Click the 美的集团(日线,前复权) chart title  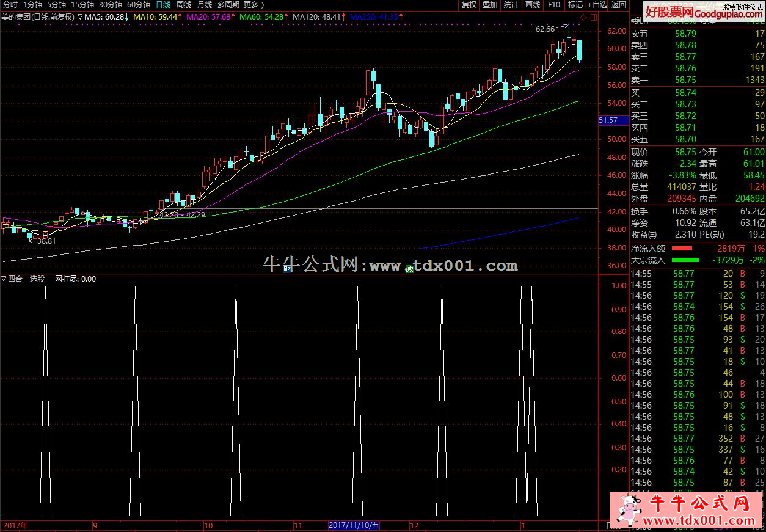tap(38, 16)
